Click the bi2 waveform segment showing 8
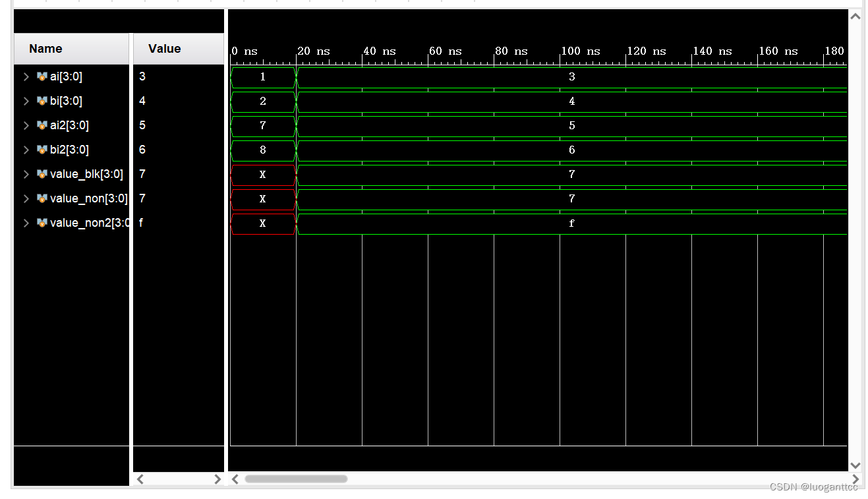This screenshot has height=499, width=868. point(263,150)
